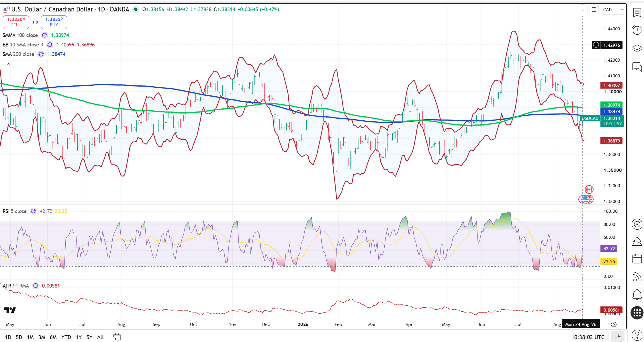Click the BUY 1.38322 button

54,22
